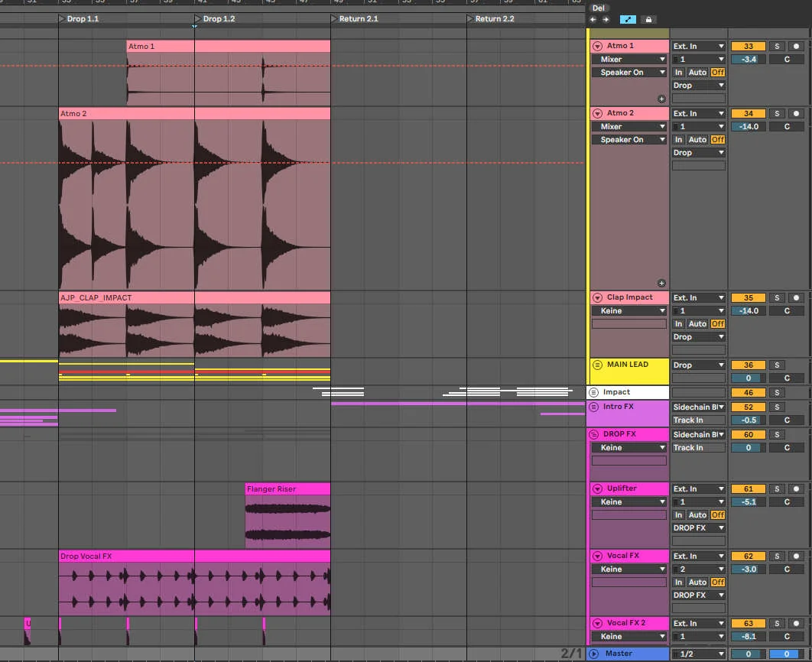Viewport: 812px width, 662px height.
Task: Arm the Vocal FX 2 track for recording
Action: 796,623
